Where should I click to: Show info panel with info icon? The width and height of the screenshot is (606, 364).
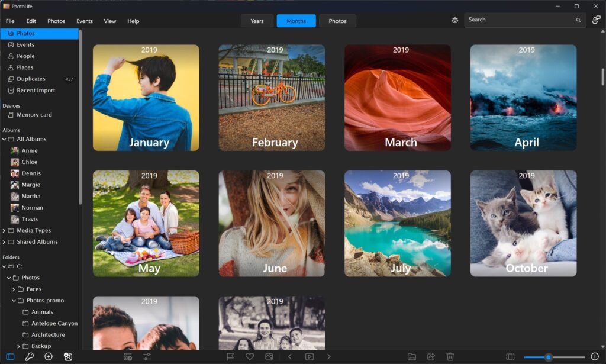[x=595, y=356]
